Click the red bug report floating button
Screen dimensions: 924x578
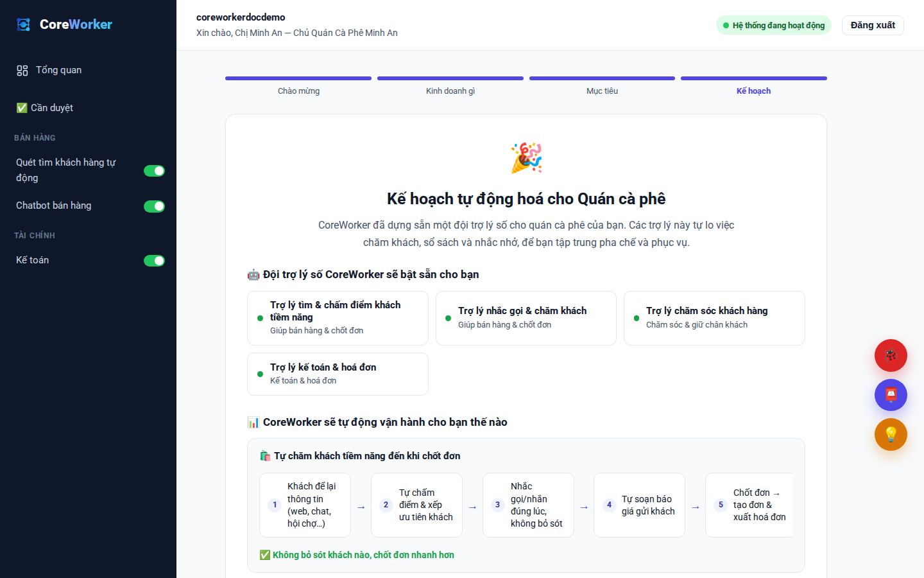point(891,355)
